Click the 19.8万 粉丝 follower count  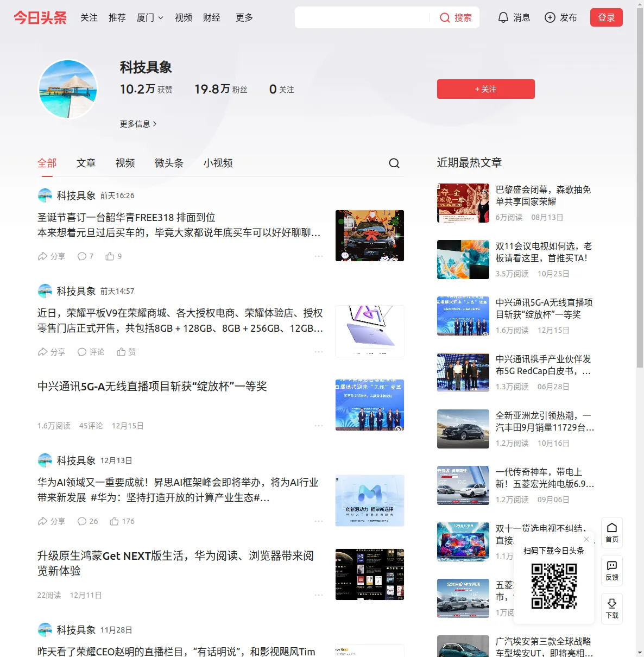tap(221, 89)
